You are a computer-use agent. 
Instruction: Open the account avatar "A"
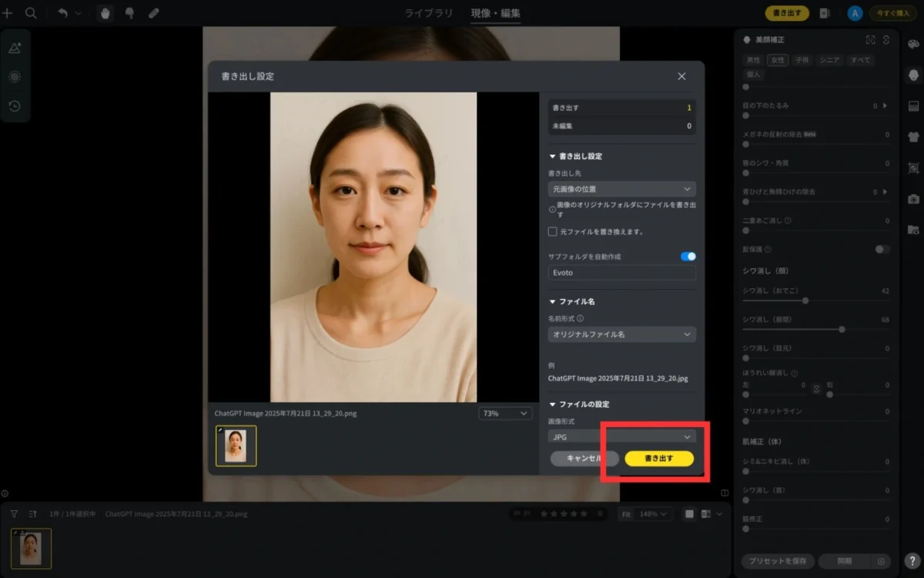pyautogui.click(x=855, y=13)
